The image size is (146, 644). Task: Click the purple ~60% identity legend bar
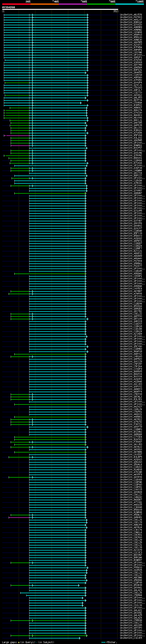[73, 4]
